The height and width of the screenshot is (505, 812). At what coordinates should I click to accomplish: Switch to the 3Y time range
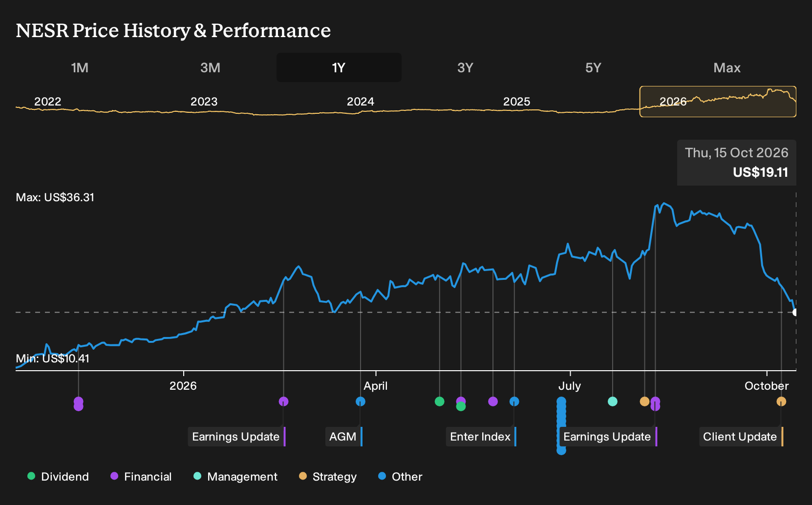[465, 67]
